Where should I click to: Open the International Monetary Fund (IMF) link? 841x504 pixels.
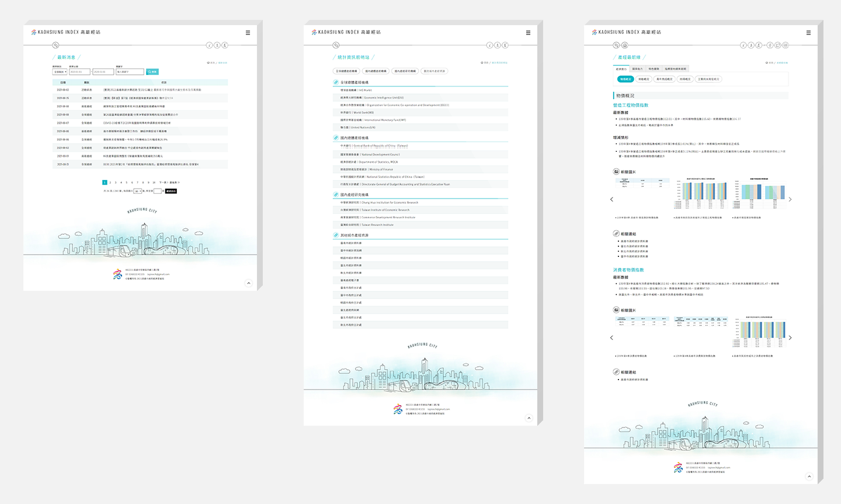pos(373,120)
